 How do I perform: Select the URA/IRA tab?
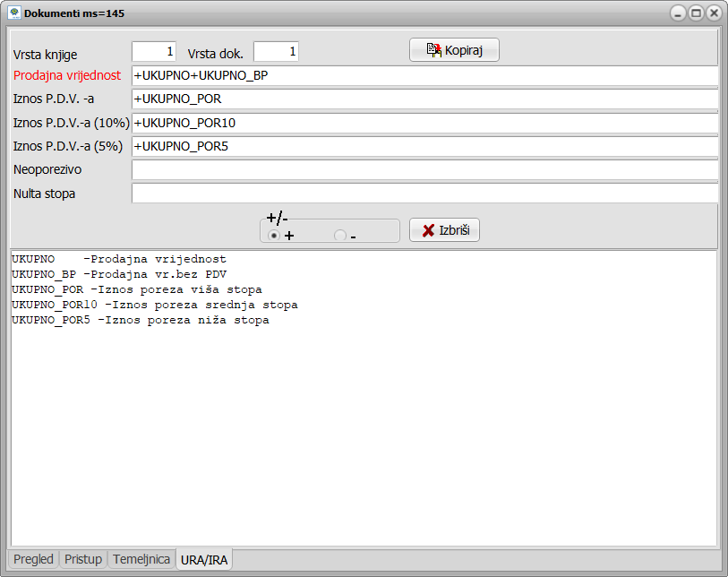[x=205, y=559]
